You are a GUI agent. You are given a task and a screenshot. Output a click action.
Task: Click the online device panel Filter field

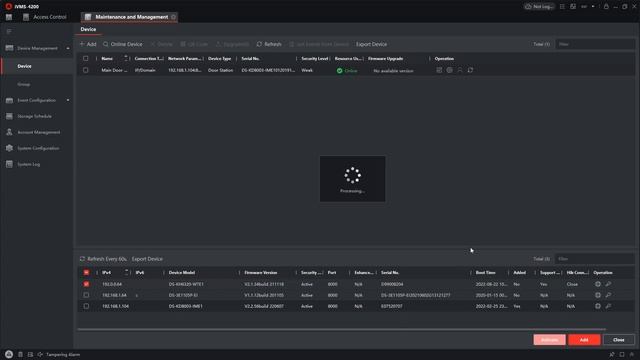pos(595,259)
